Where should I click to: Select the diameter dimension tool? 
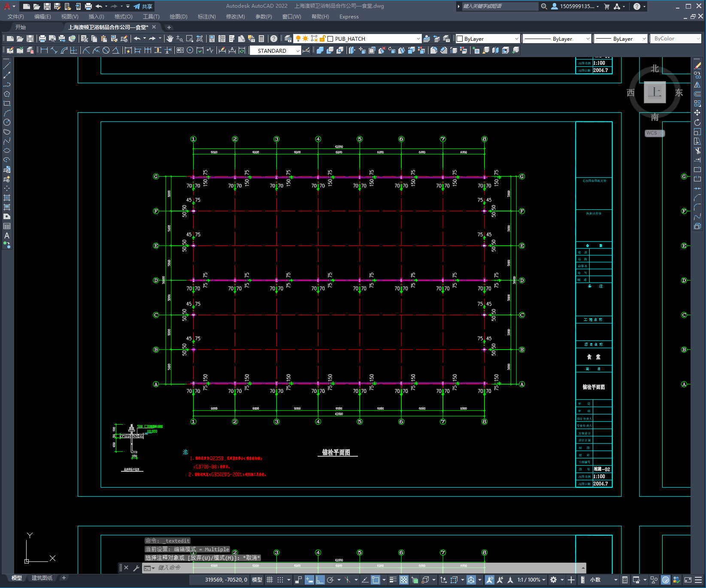pyautogui.click(x=106, y=50)
